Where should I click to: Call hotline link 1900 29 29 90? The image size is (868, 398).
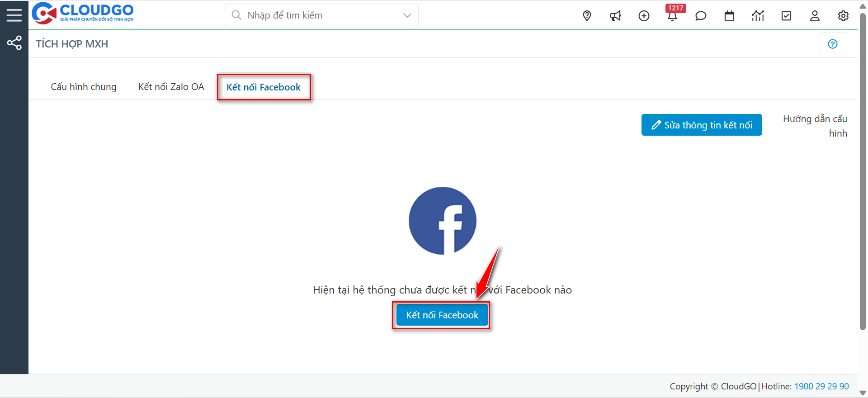(x=821, y=386)
